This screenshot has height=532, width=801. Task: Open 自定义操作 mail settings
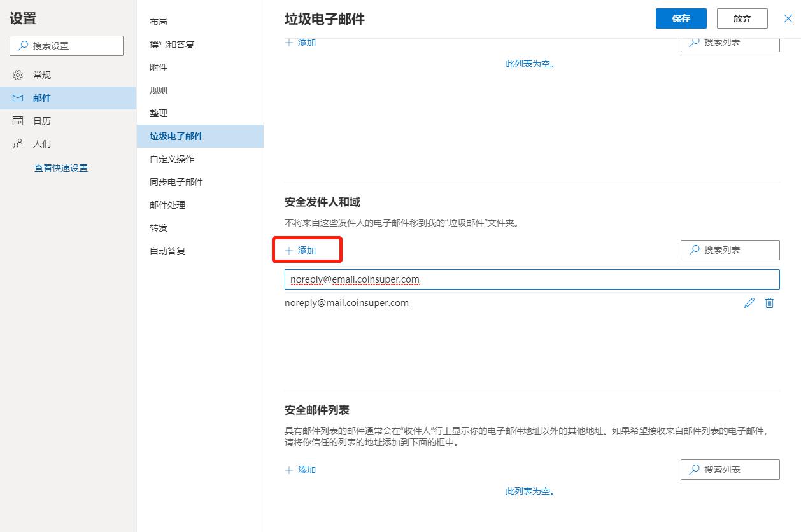point(200,159)
